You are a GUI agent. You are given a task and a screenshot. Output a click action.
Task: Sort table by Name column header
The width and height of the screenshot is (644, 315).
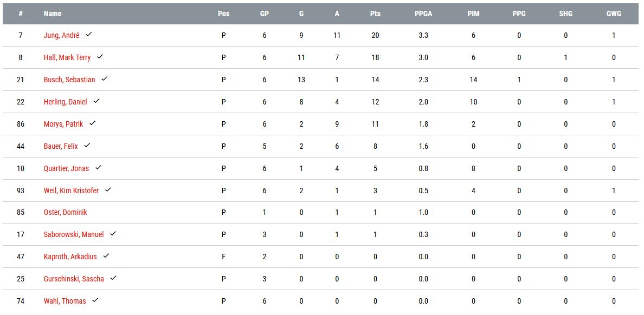tap(53, 14)
